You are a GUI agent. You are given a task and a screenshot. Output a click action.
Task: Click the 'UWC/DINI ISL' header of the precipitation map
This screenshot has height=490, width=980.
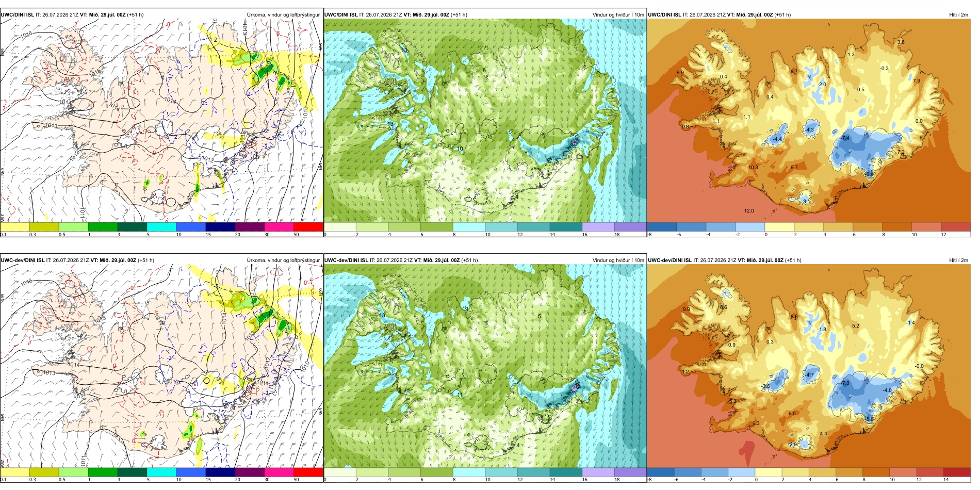[17, 15]
